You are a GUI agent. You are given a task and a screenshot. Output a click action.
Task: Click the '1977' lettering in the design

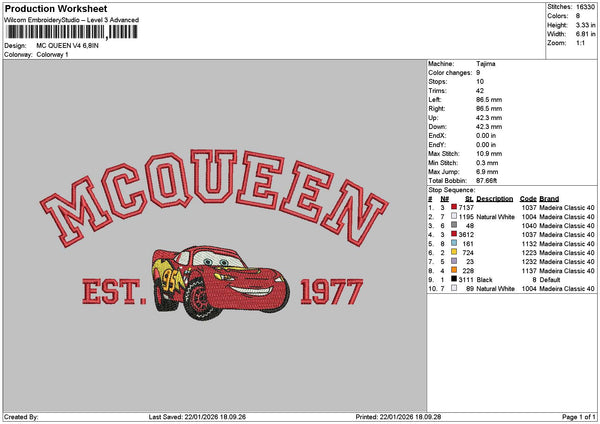pyautogui.click(x=331, y=292)
